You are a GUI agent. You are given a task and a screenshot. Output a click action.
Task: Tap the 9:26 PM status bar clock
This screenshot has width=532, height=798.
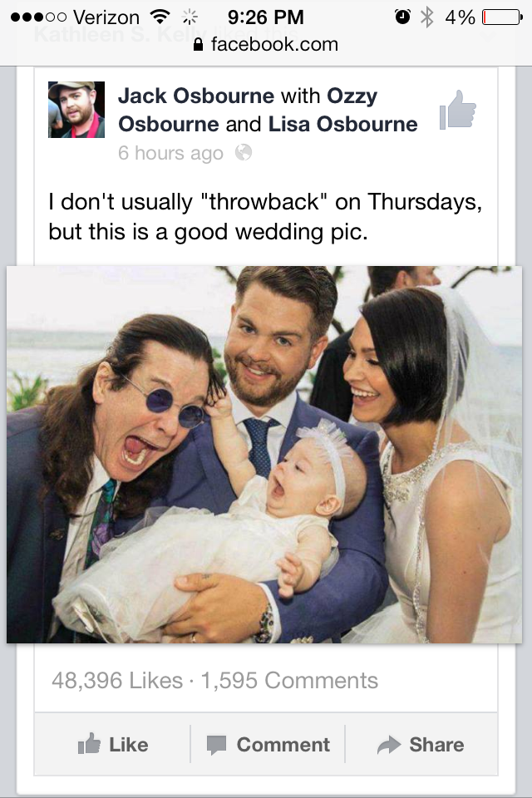pos(266,17)
